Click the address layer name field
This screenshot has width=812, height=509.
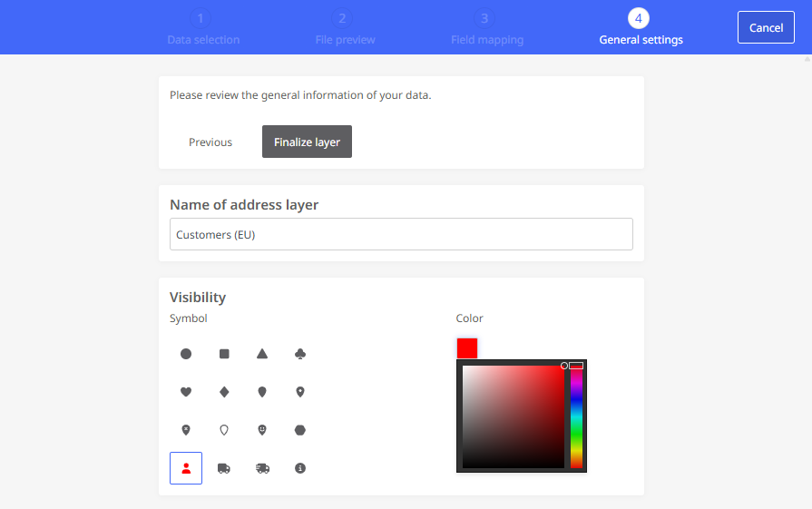pos(401,234)
